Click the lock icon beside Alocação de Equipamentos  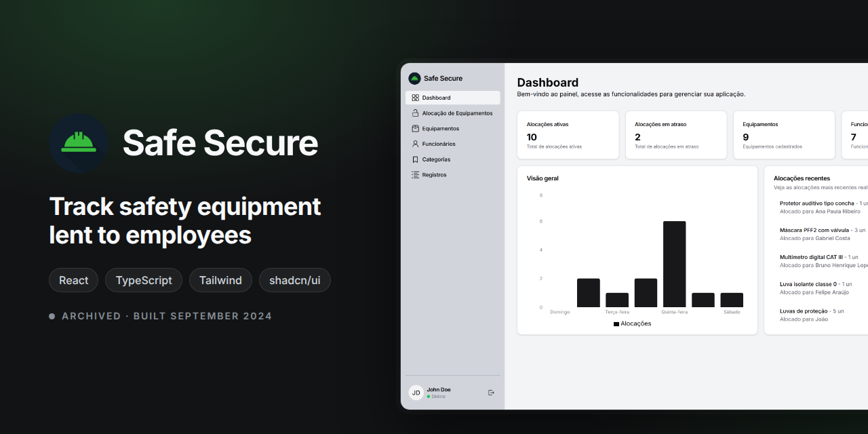(x=415, y=113)
